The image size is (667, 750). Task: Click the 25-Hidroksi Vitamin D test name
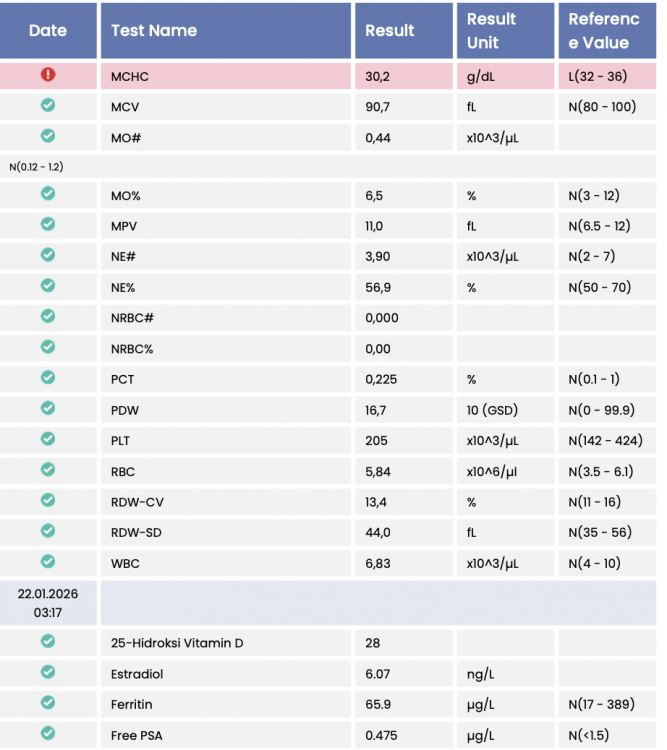[x=177, y=643]
